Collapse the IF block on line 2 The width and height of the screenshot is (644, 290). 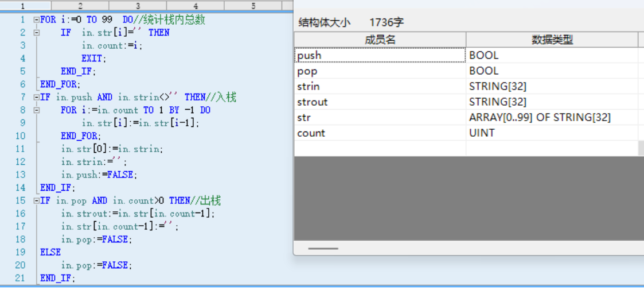[37, 33]
